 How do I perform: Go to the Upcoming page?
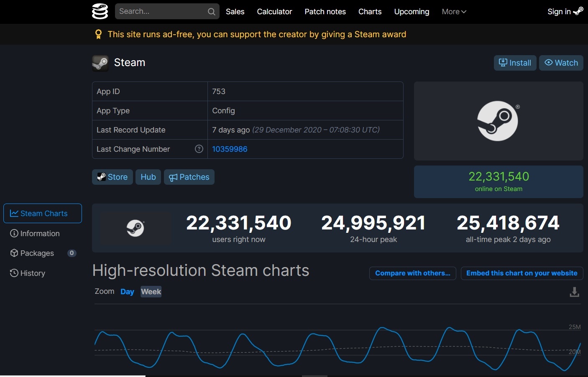point(412,12)
